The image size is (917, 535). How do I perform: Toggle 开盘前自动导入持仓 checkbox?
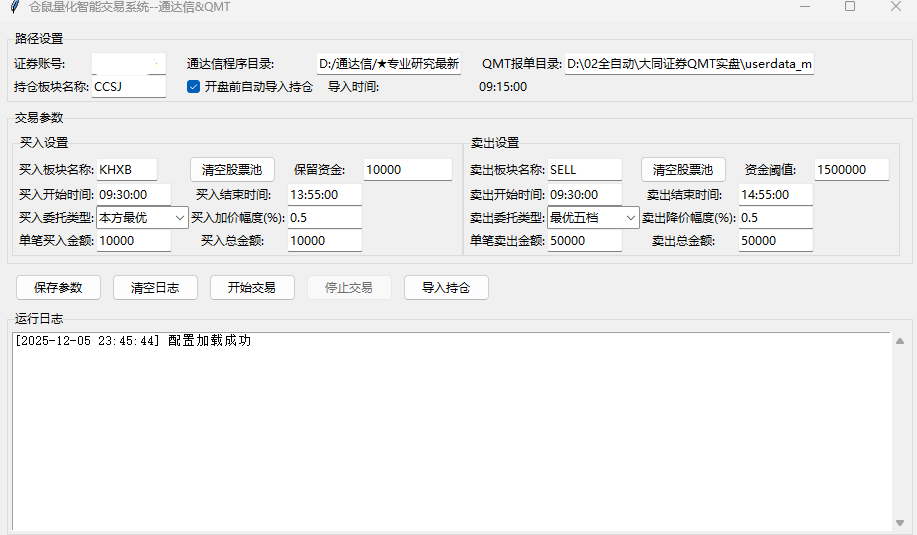(194, 87)
